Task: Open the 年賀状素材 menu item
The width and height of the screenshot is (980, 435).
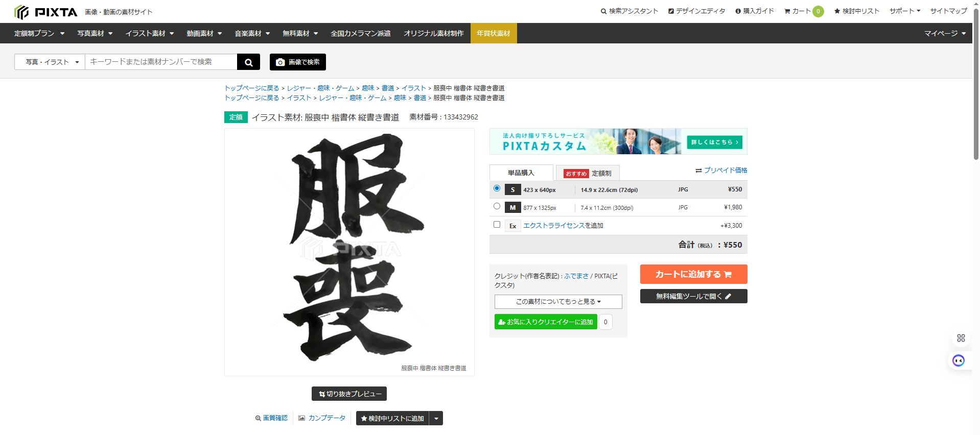Action: [494, 33]
